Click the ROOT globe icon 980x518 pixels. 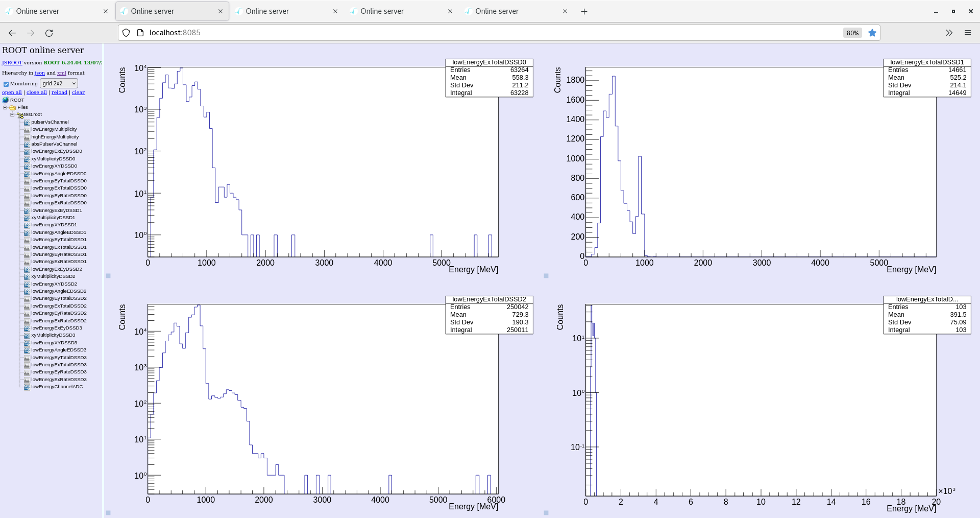point(6,100)
